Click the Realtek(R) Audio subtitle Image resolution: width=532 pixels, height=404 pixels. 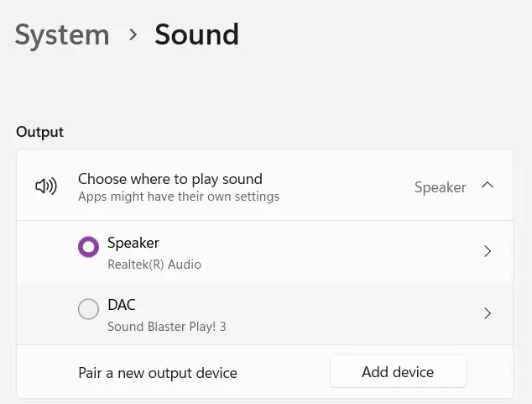[154, 265]
